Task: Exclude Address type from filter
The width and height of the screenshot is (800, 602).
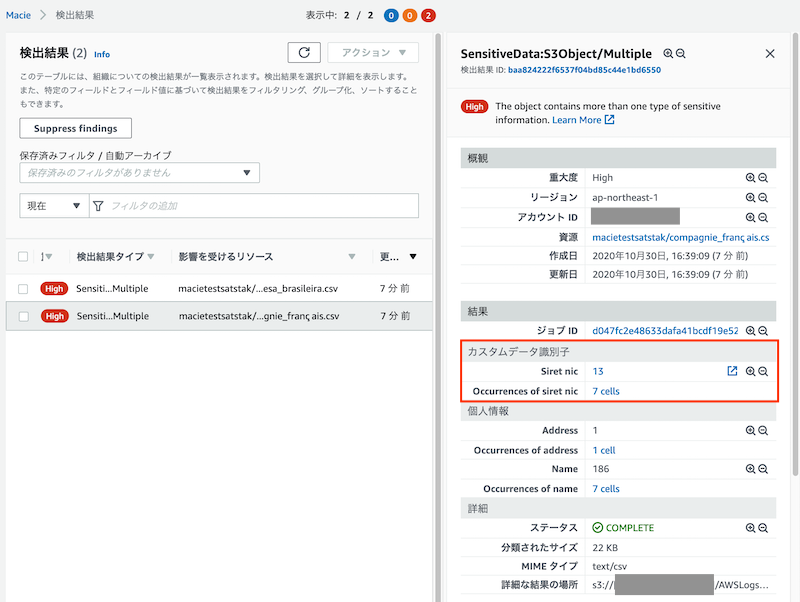Action: click(x=763, y=431)
